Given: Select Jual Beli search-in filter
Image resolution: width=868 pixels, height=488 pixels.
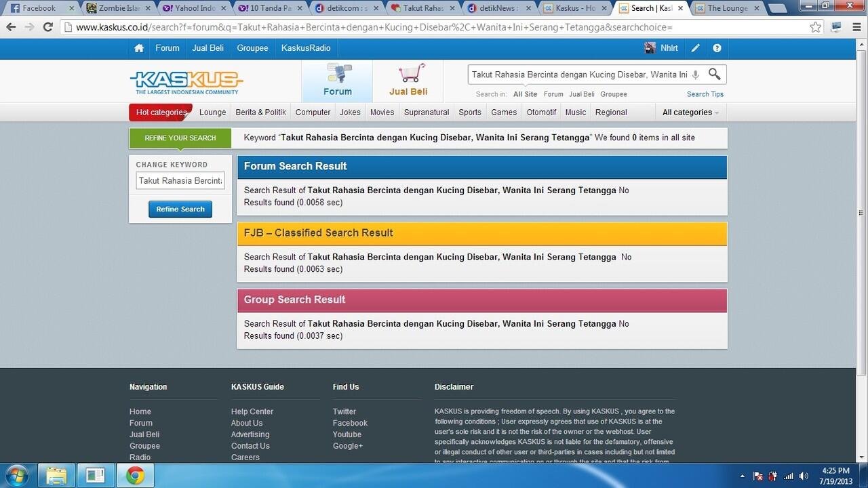Looking at the screenshot, I should point(582,94).
